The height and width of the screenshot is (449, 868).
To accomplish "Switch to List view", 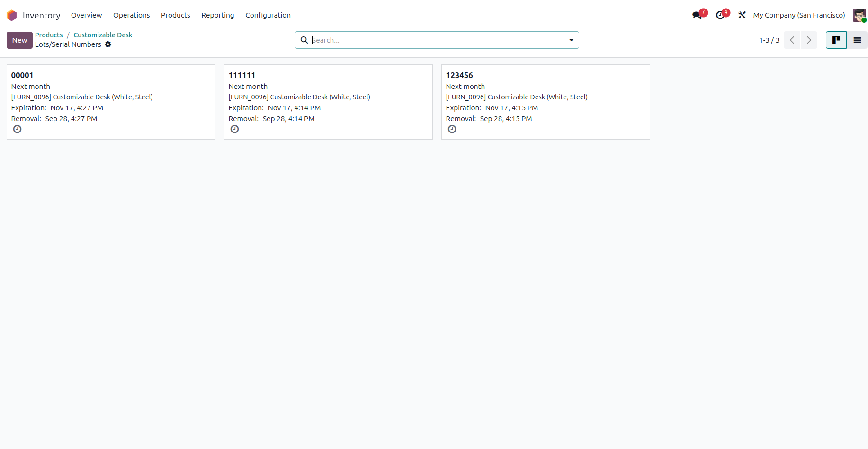I will 857,40.
